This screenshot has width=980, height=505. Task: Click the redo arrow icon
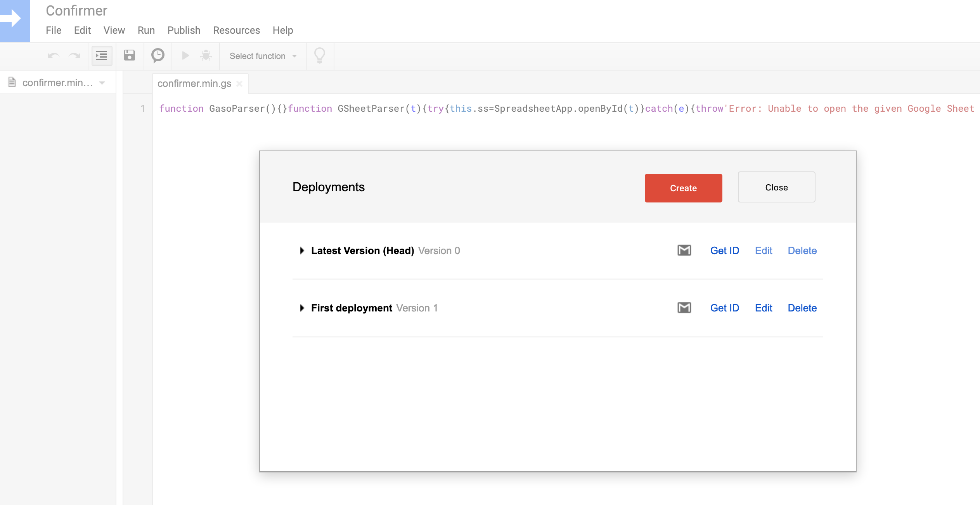tap(74, 56)
